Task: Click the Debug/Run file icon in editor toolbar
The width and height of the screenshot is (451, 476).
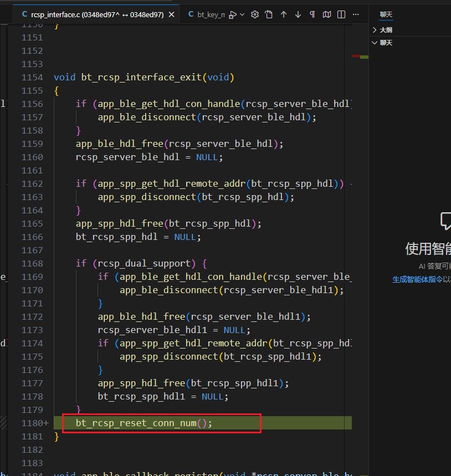Action: [x=233, y=14]
